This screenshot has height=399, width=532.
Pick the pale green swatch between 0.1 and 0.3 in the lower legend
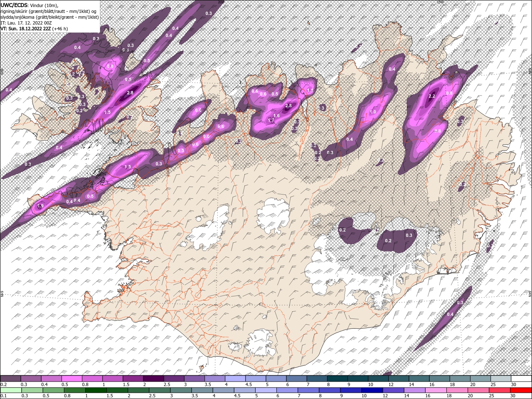[x=11, y=390]
